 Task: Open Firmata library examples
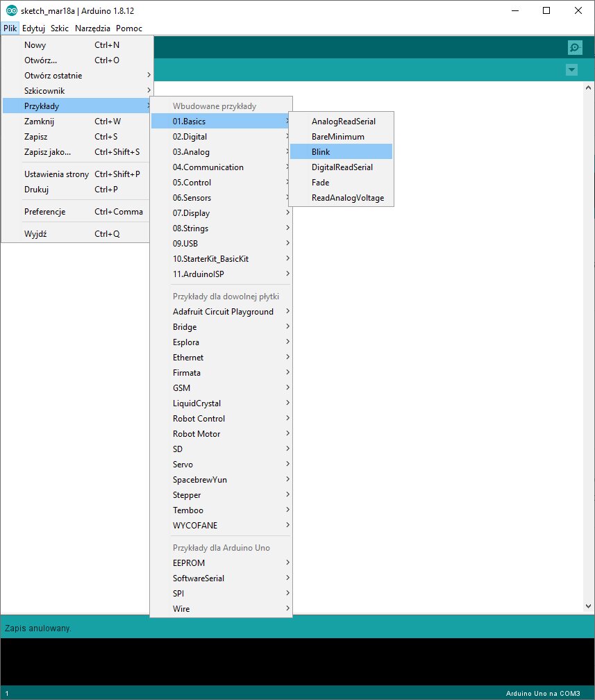tap(221, 373)
